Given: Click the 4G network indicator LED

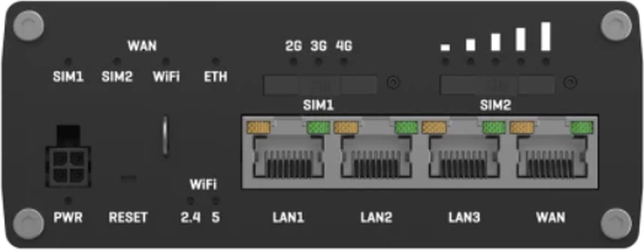Looking at the screenshot, I should pyautogui.click(x=343, y=62).
